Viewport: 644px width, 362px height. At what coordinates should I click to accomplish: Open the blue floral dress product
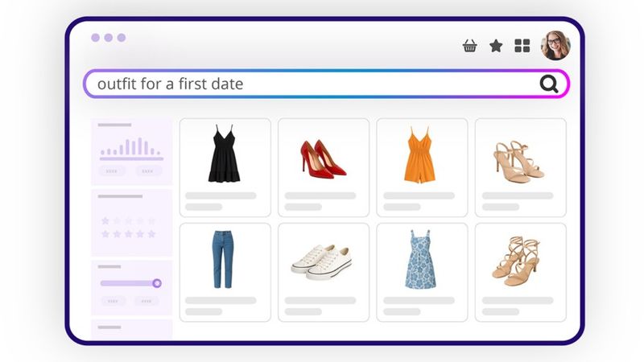point(422,272)
